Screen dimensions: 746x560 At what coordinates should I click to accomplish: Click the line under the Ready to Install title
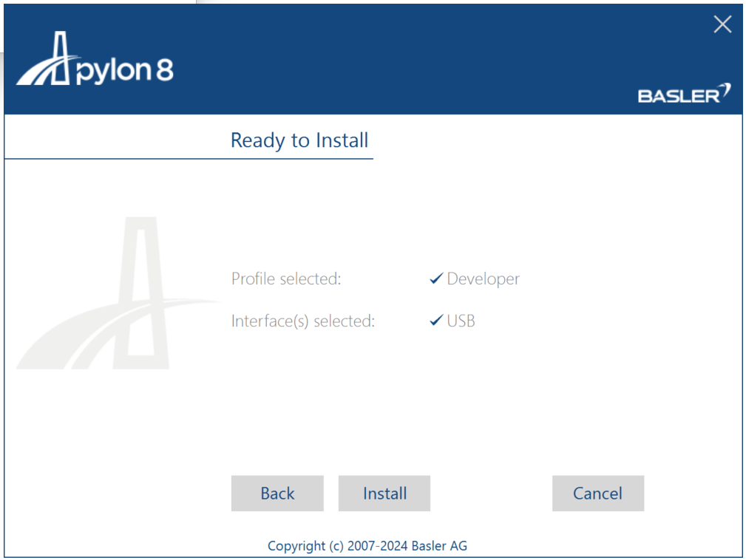(189, 158)
